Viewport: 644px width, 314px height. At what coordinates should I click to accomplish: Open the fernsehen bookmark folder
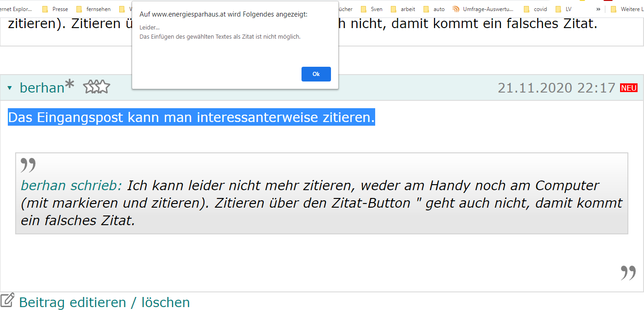pos(93,9)
